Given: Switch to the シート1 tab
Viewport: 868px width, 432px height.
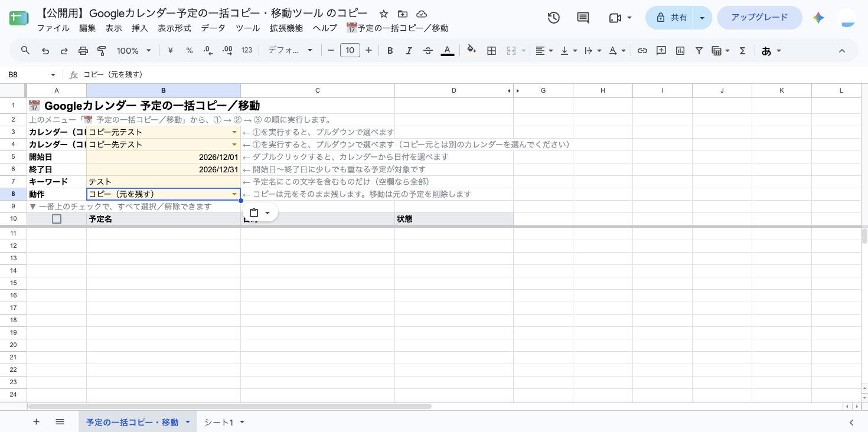Looking at the screenshot, I should 224,423.
